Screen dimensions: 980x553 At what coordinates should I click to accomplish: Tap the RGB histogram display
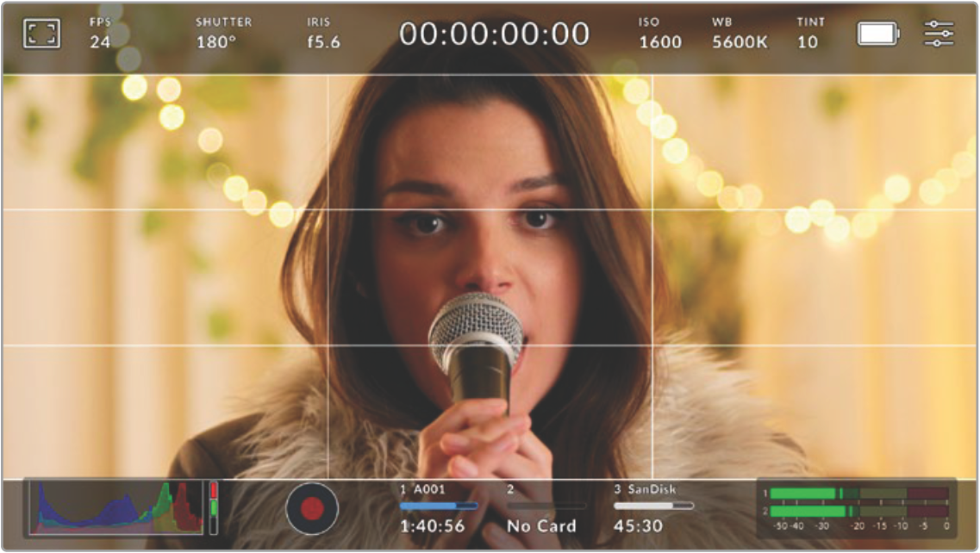116,507
